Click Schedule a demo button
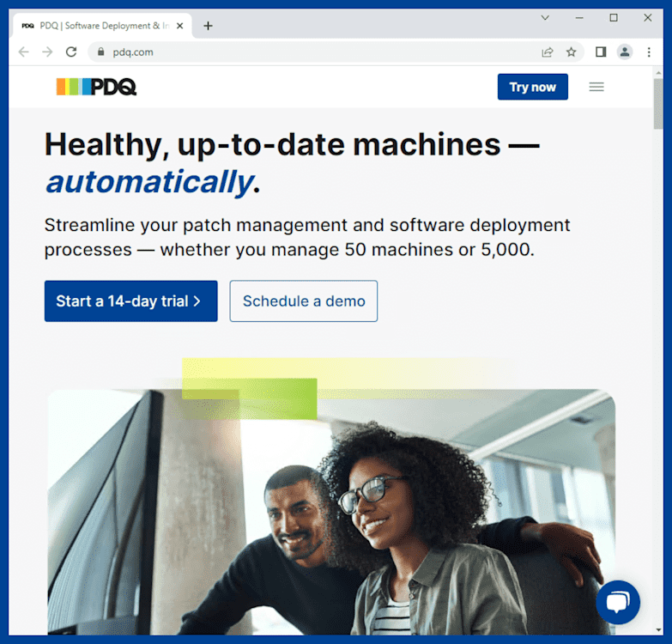672x644 pixels. (304, 301)
